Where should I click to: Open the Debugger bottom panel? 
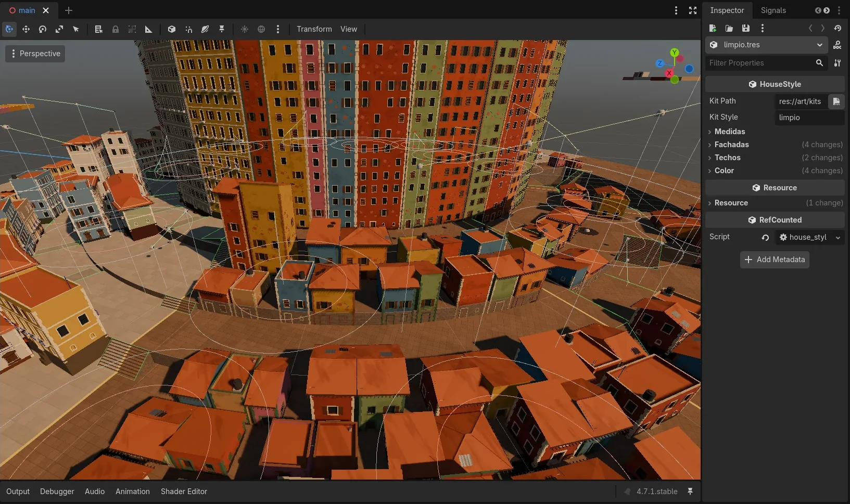point(57,492)
